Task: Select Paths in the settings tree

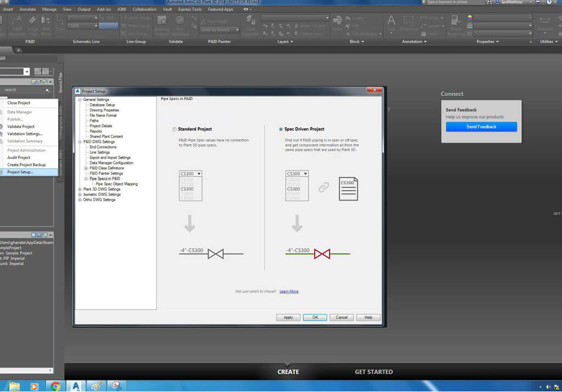Action: tap(94, 121)
